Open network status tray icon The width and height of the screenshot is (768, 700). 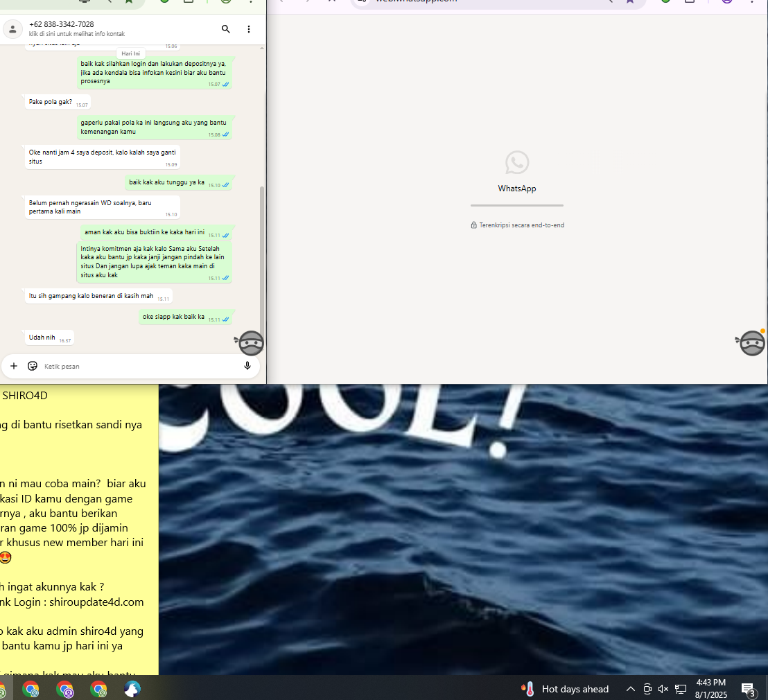681,689
